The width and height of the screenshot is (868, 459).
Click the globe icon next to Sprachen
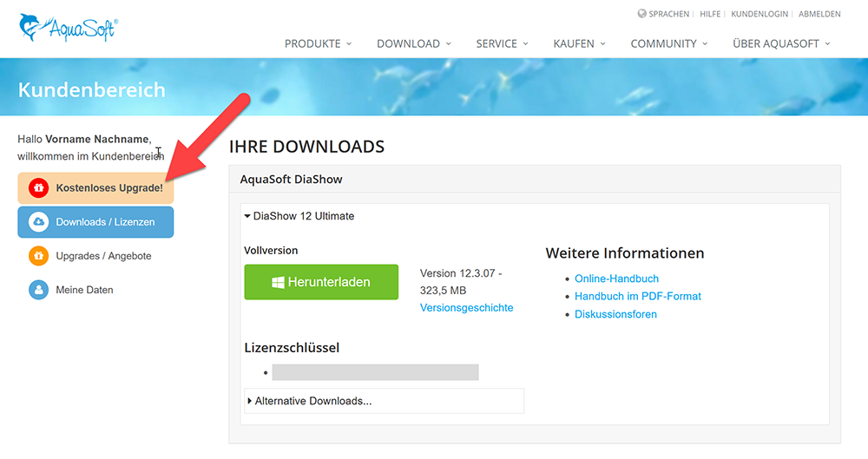641,14
